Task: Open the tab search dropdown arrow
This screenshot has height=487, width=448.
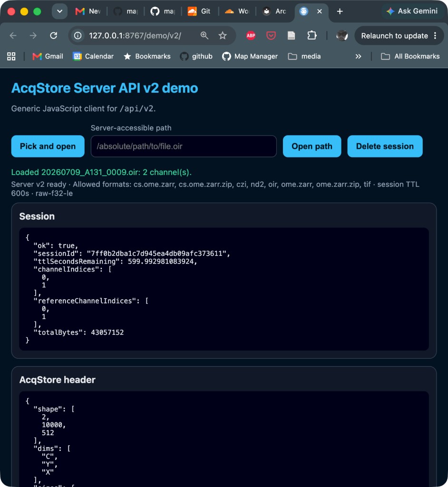Action: point(59,11)
